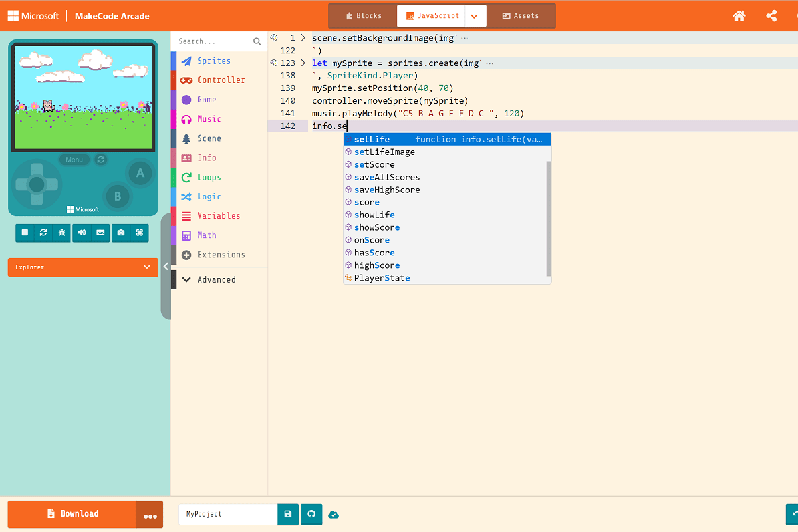Click the Microsoft logo
The image size is (798, 532).
(33, 16)
